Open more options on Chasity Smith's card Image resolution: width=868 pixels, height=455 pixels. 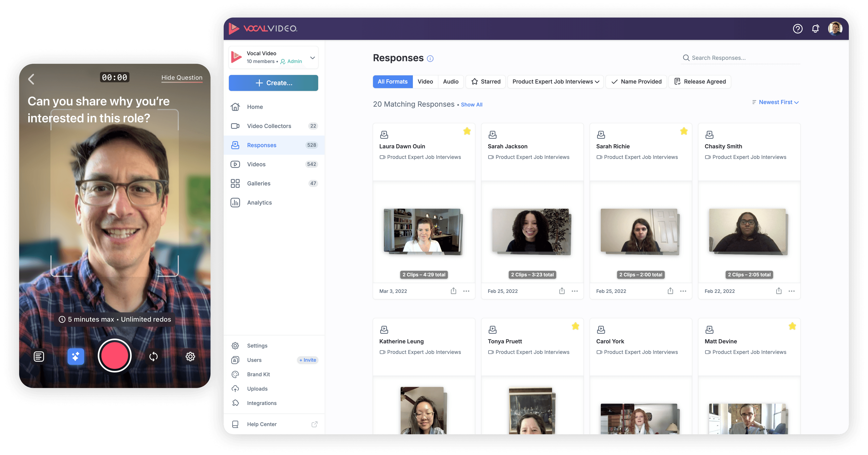click(x=792, y=291)
